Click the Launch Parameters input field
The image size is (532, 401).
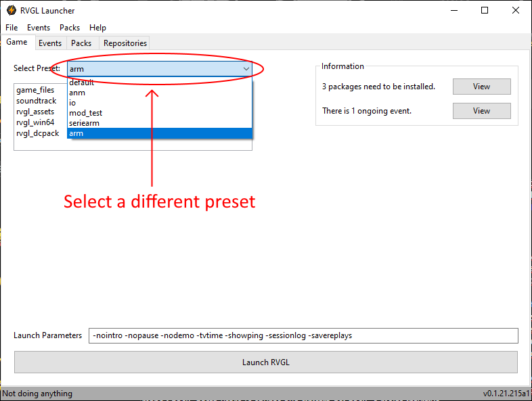303,335
